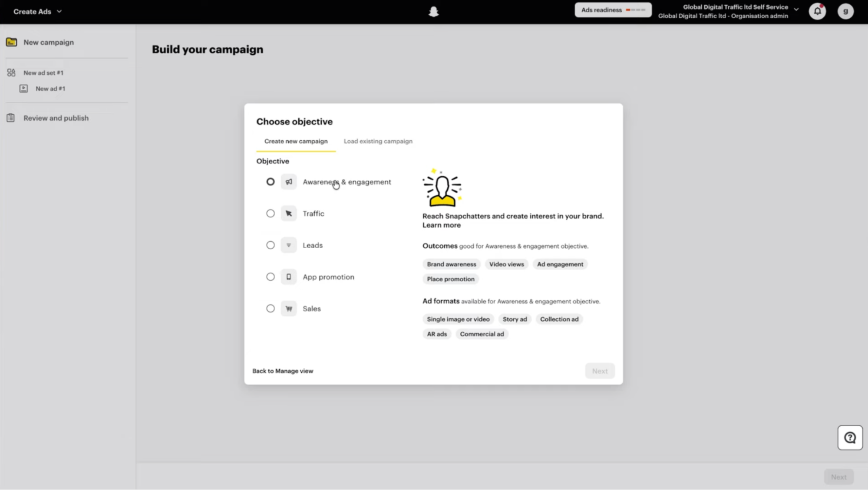
Task: Click the Snapchatter illustration in the dialog
Action: (442, 188)
